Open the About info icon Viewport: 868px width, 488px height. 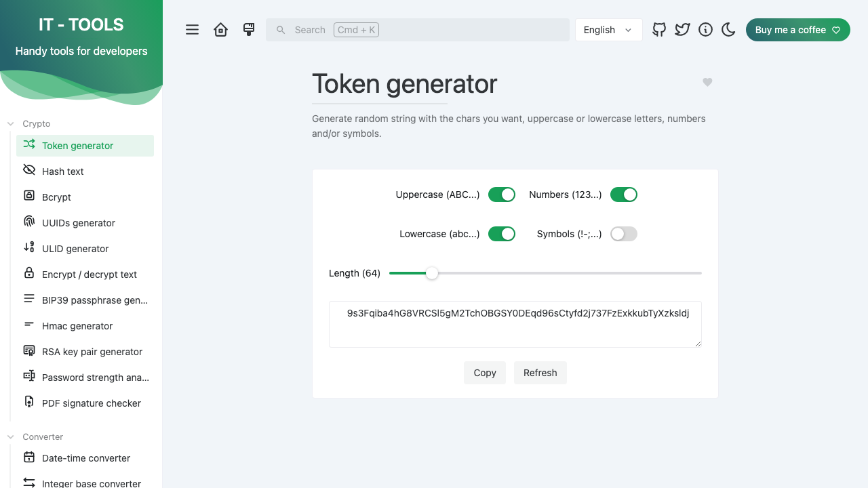pyautogui.click(x=705, y=30)
